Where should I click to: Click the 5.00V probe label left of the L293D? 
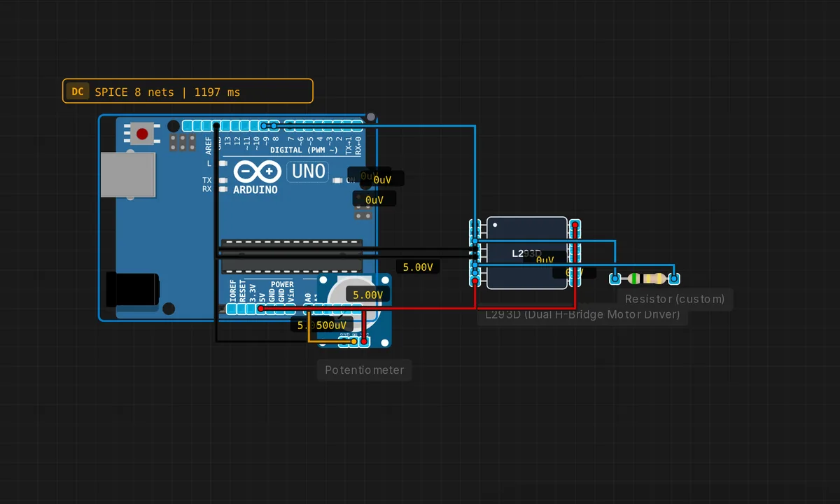[x=418, y=267]
